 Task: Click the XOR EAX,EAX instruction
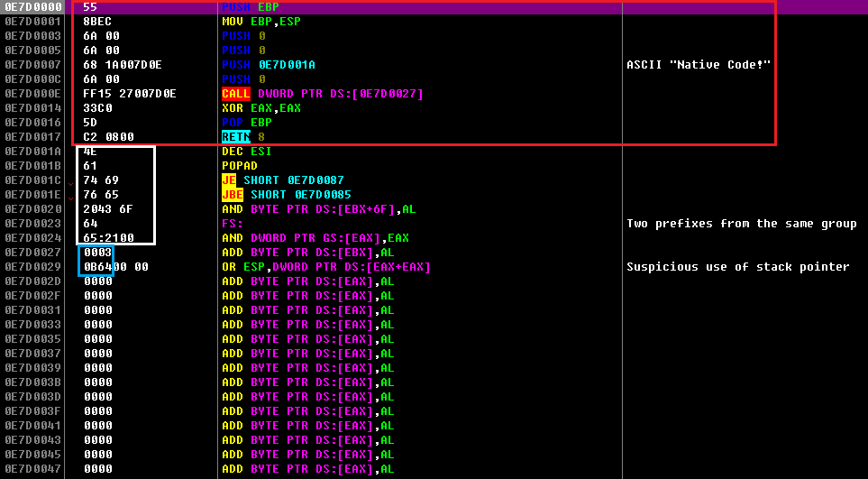pos(261,108)
